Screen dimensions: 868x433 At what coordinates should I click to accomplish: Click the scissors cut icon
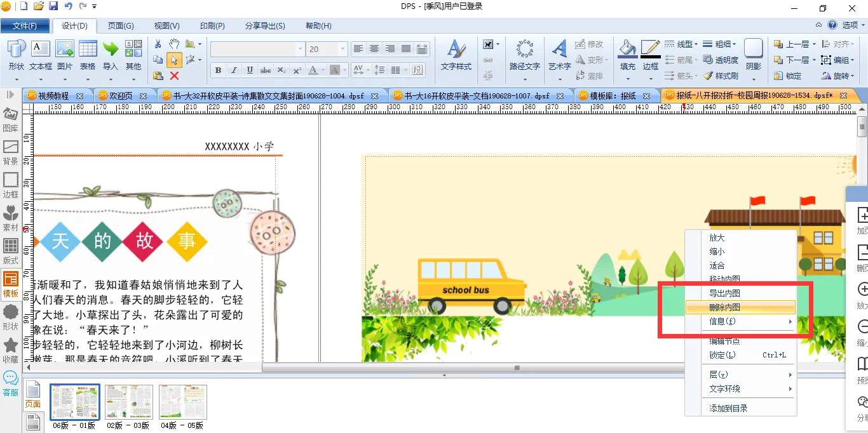pyautogui.click(x=158, y=44)
